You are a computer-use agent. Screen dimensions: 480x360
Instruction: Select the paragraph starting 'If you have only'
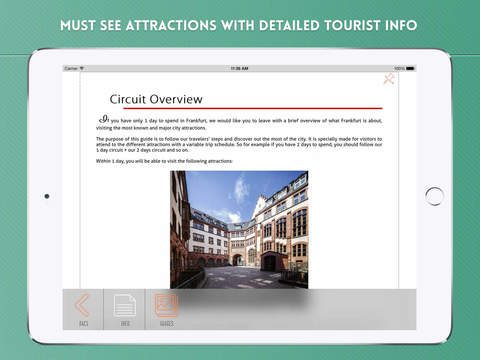[239, 123]
